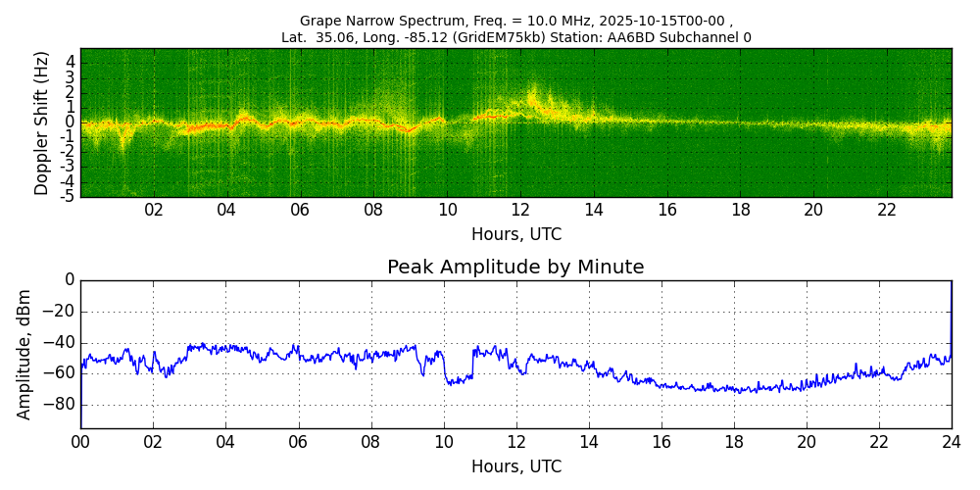Click 'Hours, UTC' label under the amplitude plot

click(x=515, y=467)
